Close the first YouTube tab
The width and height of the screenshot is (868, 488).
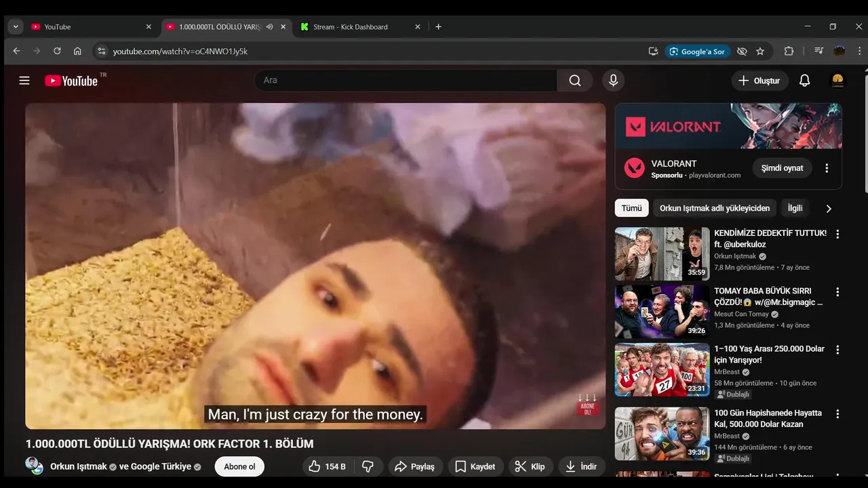[149, 26]
